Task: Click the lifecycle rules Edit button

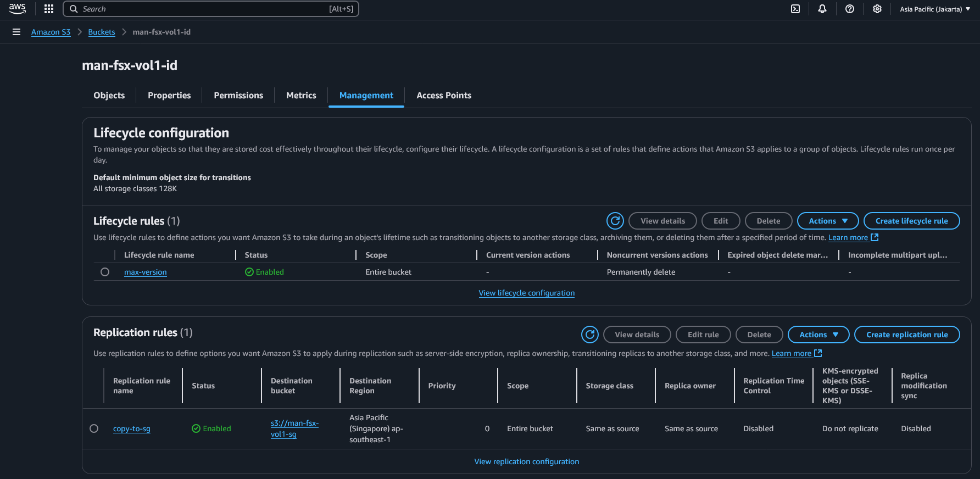Action: point(721,221)
